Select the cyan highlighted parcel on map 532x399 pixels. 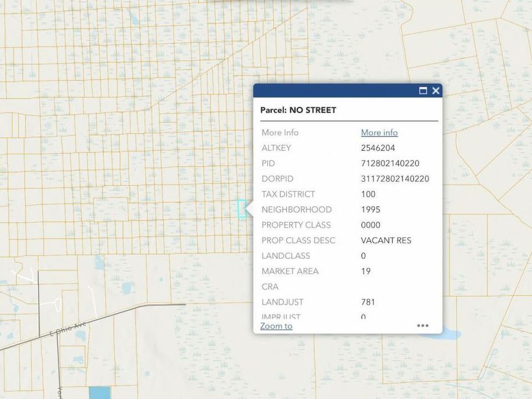coord(241,209)
